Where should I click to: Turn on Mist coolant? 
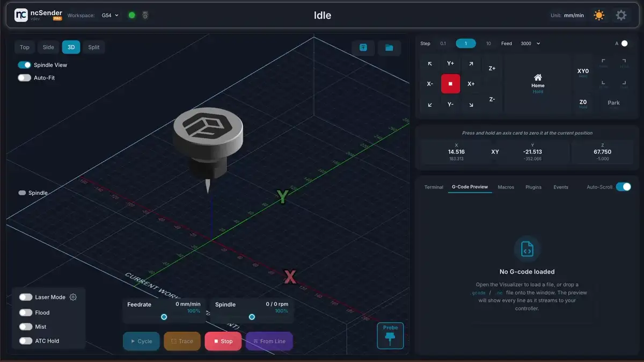tap(26, 327)
